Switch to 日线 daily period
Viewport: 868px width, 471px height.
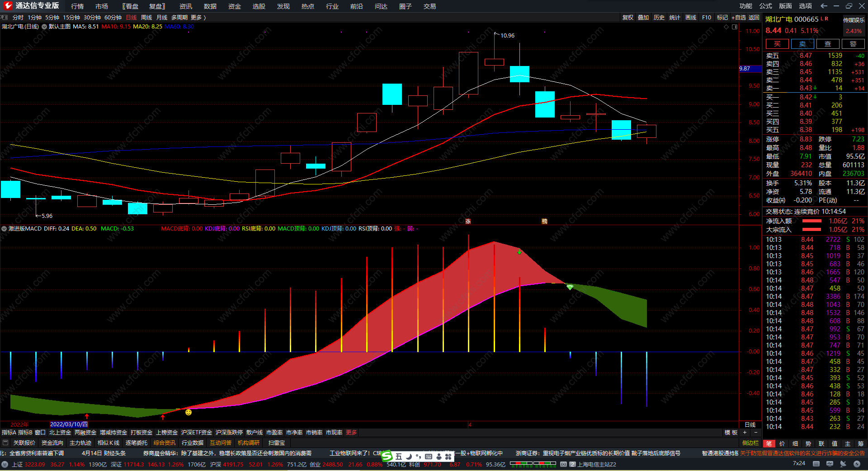pyautogui.click(x=131, y=17)
